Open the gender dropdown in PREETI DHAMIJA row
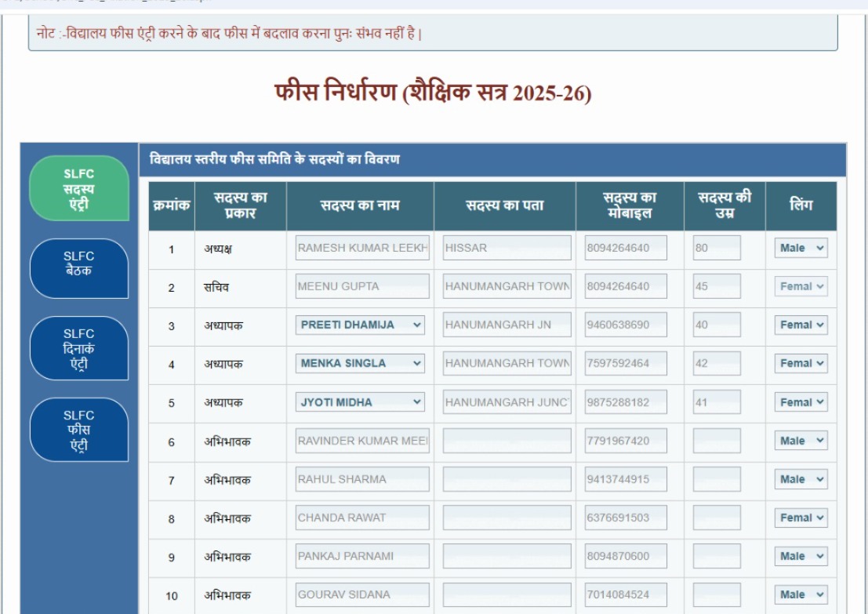Viewport: 868px width, 614px height. pyautogui.click(x=801, y=325)
